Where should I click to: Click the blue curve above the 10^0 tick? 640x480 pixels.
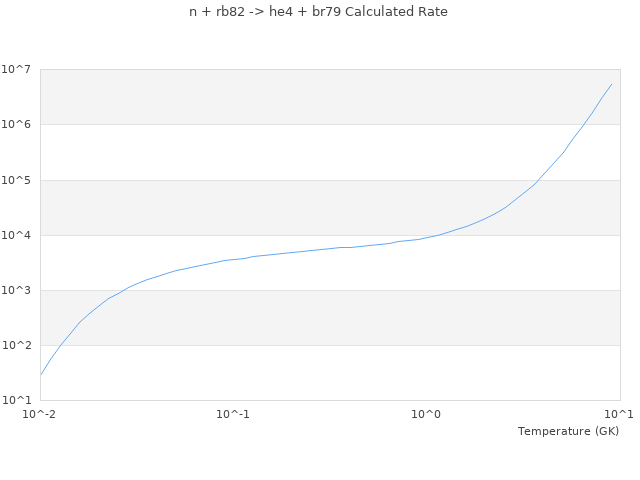click(427, 238)
